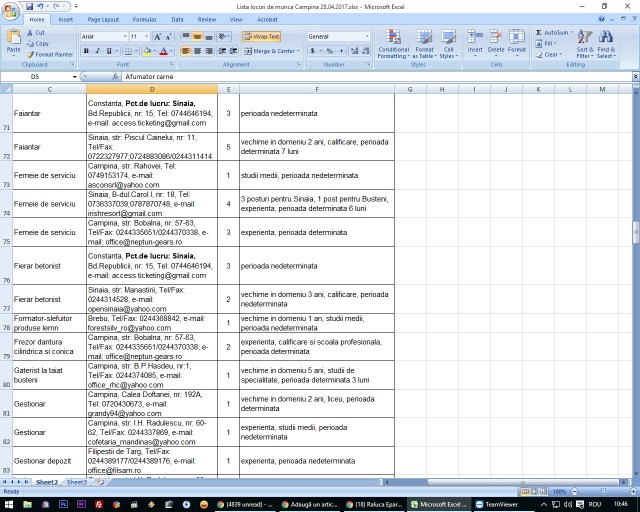Open the General number format dropdown
640x512 pixels.
(367, 37)
